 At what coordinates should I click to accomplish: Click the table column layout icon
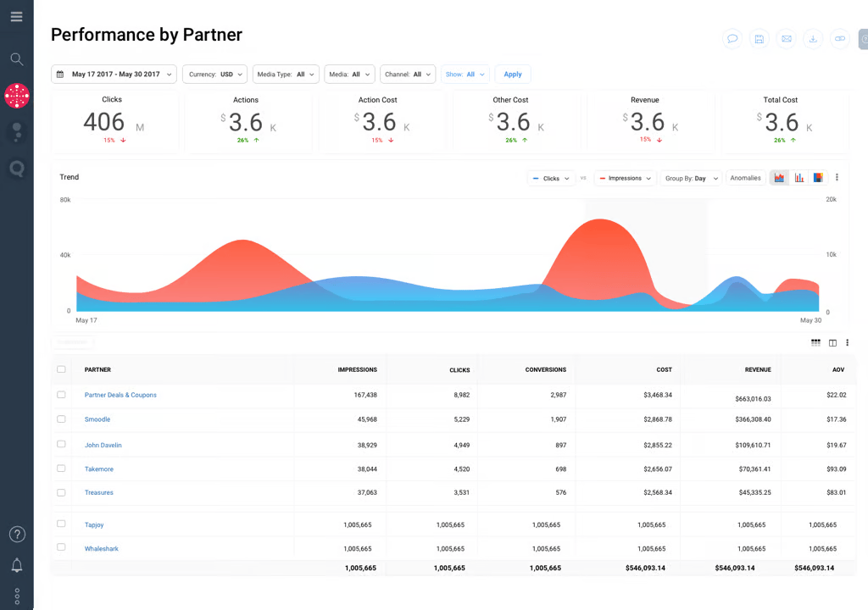(832, 342)
